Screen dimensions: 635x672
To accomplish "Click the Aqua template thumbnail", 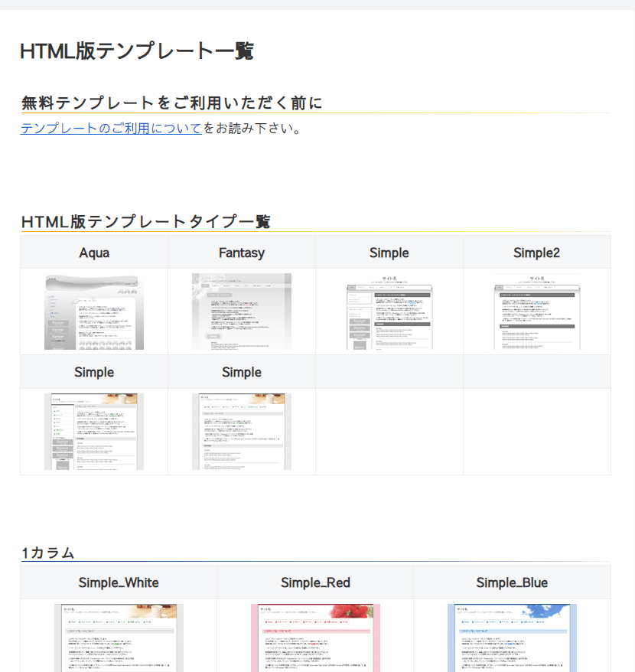I will coord(94,312).
